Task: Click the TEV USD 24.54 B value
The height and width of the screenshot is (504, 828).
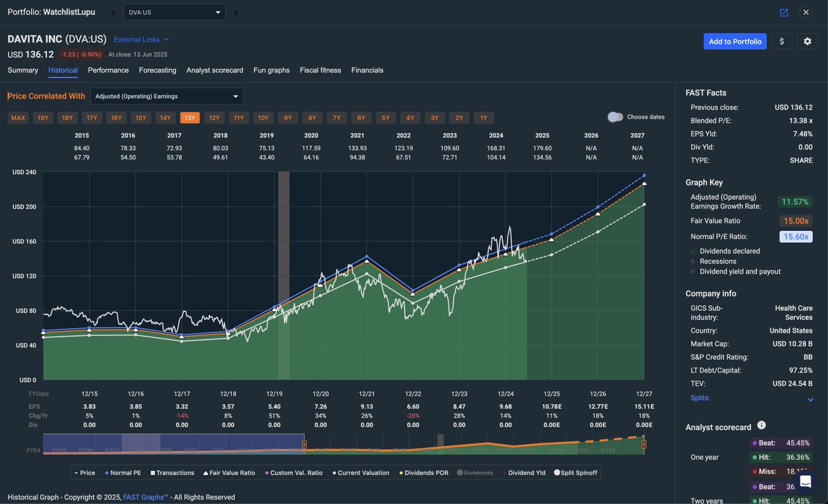Action: [792, 384]
